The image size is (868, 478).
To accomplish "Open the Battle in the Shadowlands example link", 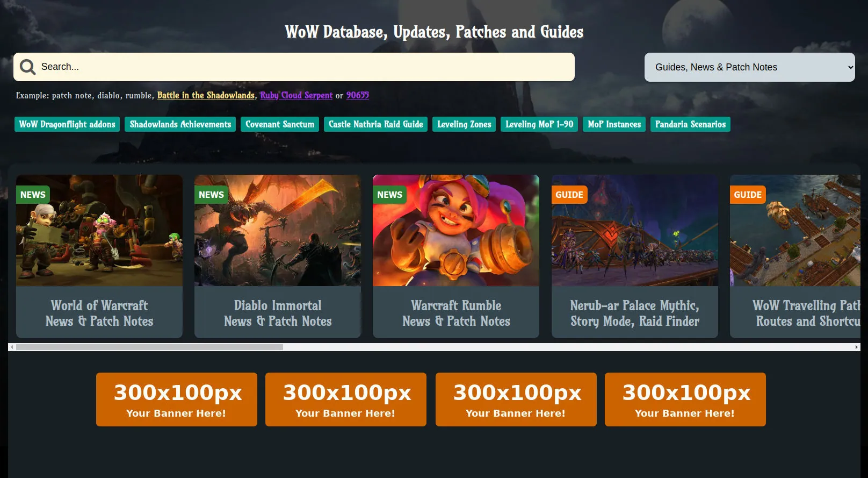I will (x=206, y=95).
